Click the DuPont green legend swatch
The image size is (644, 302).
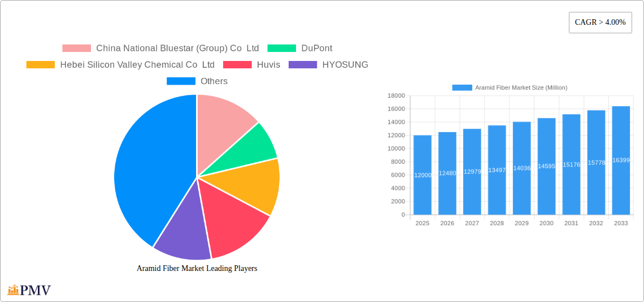(282, 49)
